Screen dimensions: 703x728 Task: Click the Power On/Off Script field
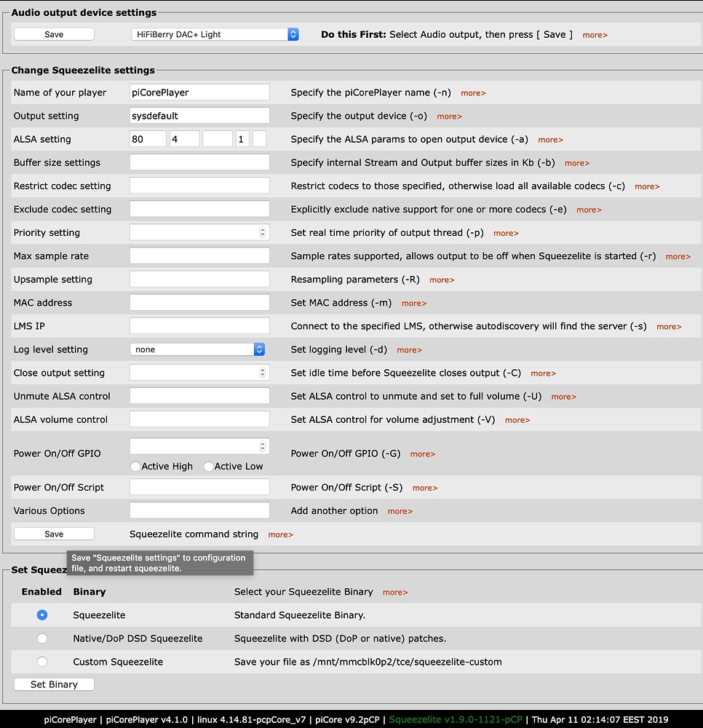click(x=199, y=487)
